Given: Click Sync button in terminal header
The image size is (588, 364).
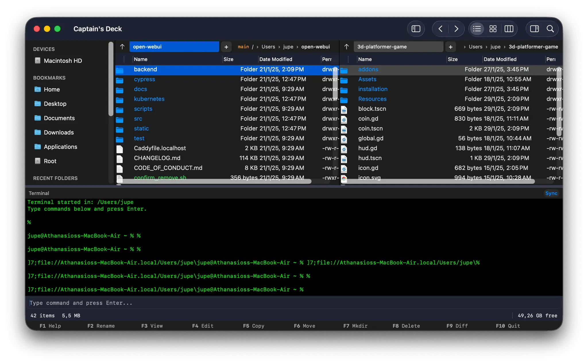Looking at the screenshot, I should 551,193.
